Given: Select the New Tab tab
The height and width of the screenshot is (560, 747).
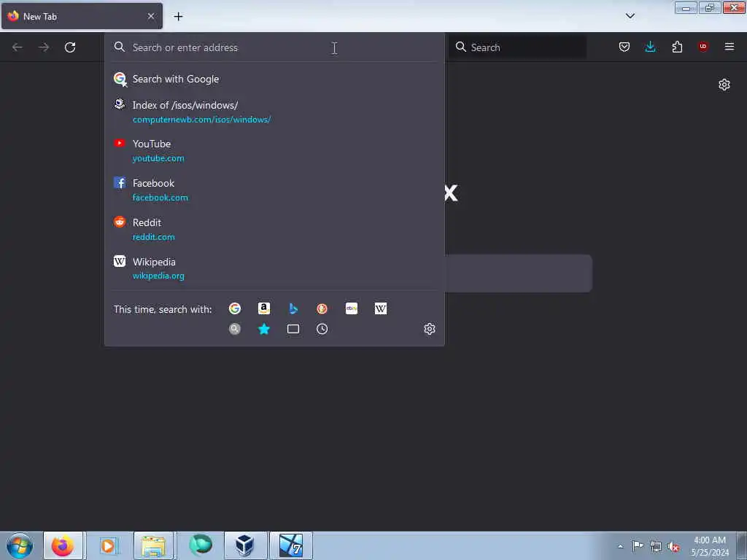Looking at the screenshot, I should [x=82, y=16].
